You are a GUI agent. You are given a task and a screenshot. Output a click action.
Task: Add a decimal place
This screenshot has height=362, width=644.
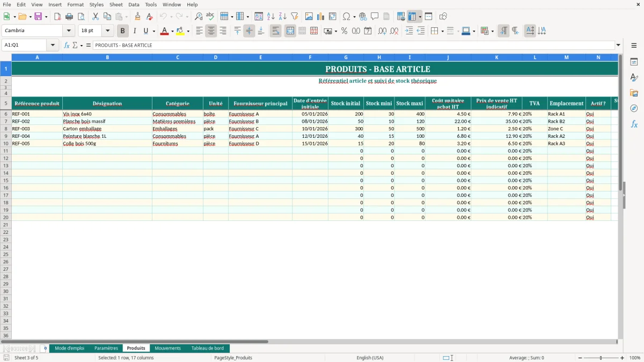click(382, 31)
